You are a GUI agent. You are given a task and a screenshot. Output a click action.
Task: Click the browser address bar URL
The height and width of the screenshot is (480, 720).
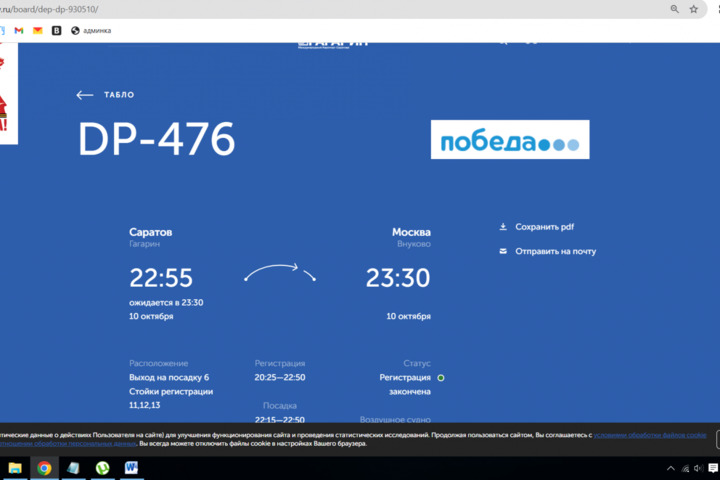pos(60,9)
